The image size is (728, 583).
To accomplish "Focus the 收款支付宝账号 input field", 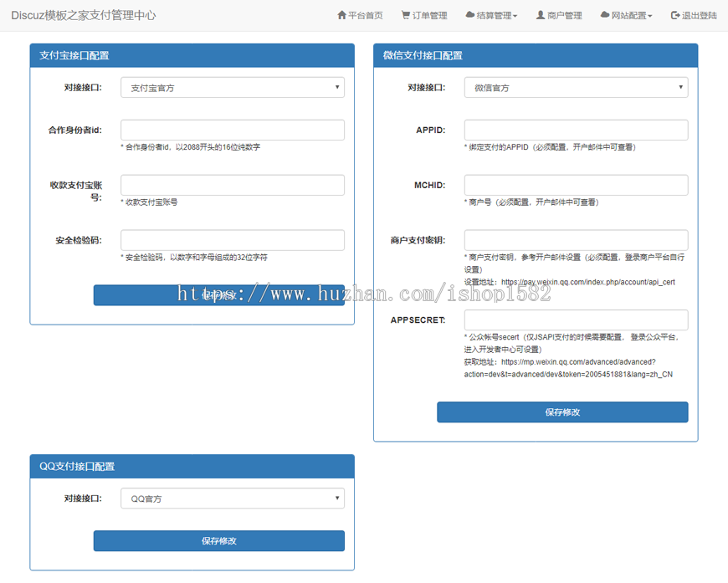I will coord(233,185).
